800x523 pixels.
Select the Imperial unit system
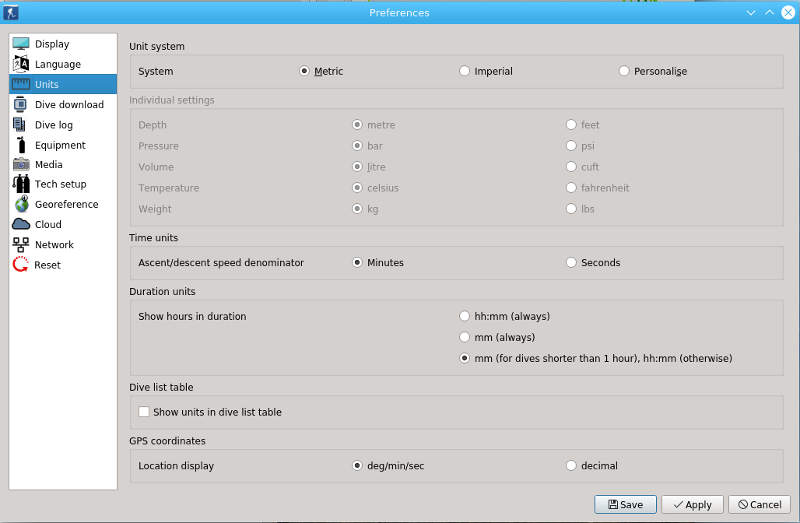click(x=464, y=71)
